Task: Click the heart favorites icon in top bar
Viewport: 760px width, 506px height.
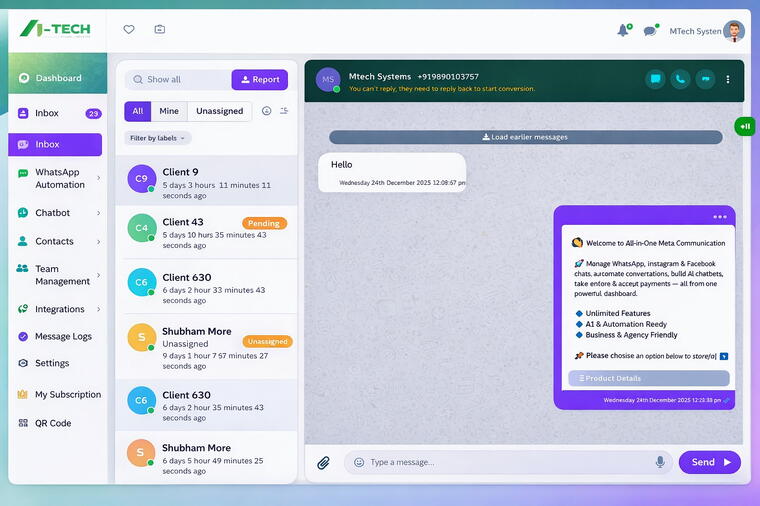Action: (129, 29)
